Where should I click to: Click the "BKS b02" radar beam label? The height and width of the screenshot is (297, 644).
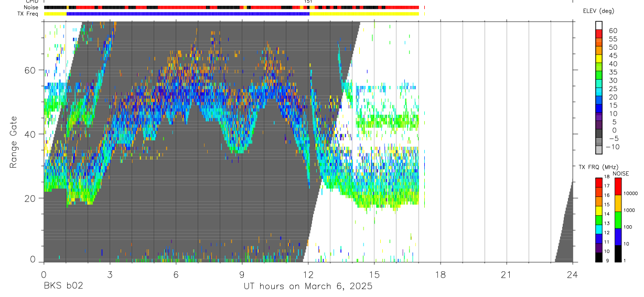pos(63,286)
